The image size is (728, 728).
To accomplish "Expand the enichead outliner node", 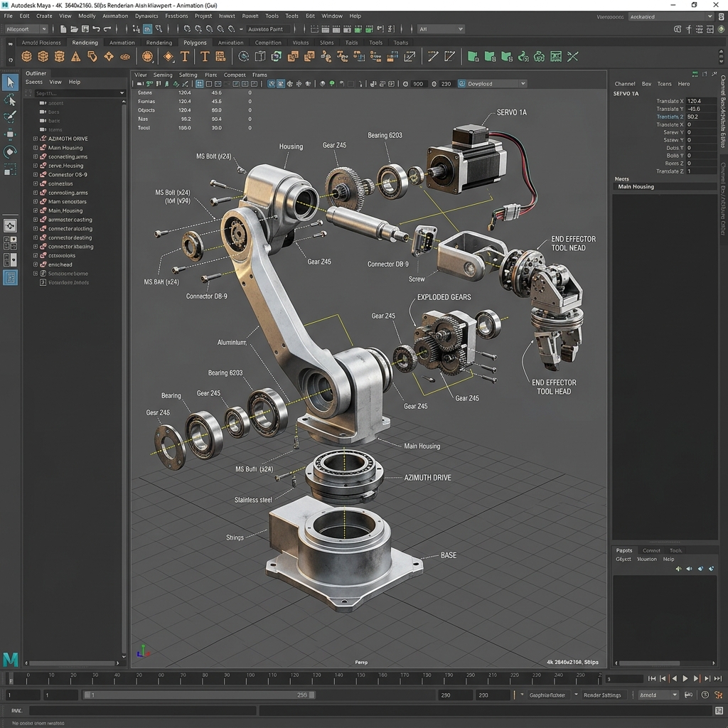I will (x=36, y=264).
